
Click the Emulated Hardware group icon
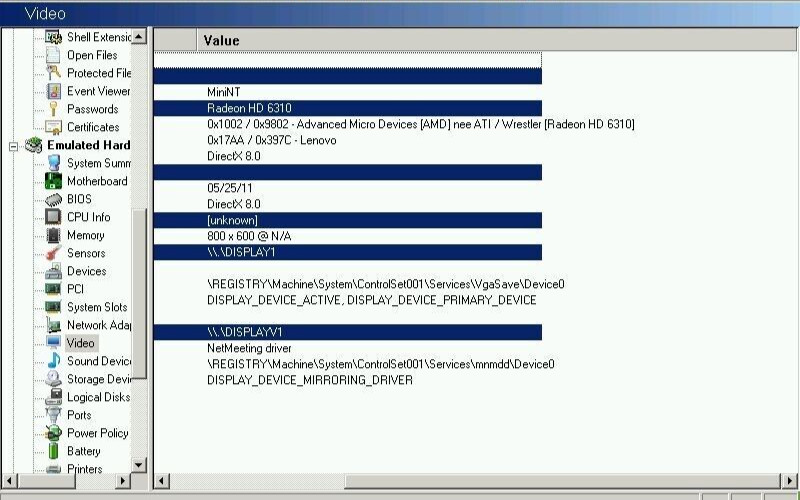point(34,145)
